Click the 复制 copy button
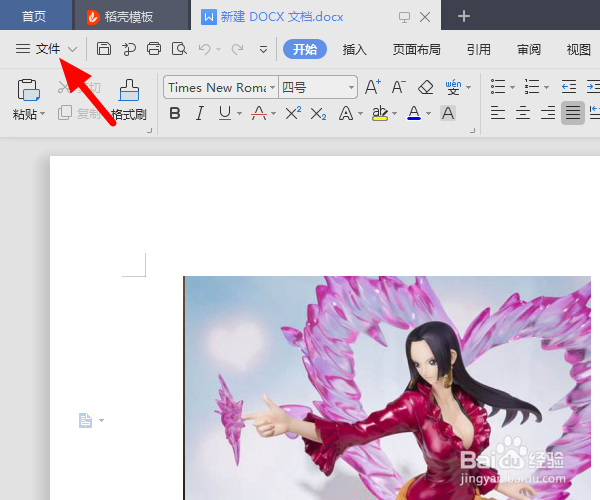The height and width of the screenshot is (500, 600). coord(79,113)
